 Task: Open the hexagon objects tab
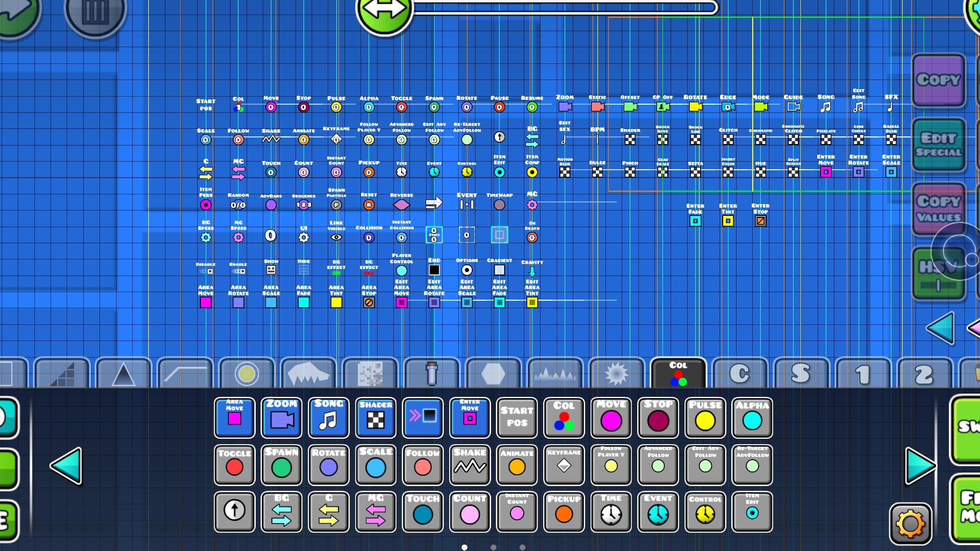pos(493,373)
